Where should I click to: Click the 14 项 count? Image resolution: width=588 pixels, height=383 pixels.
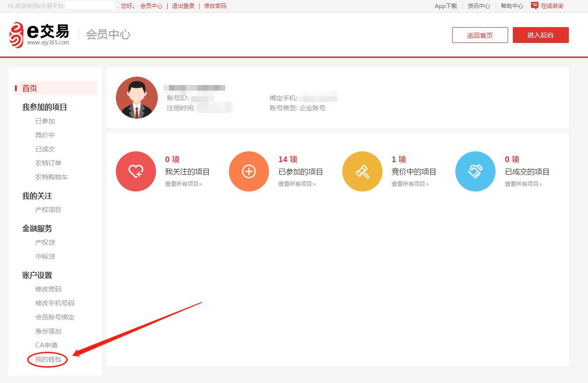(x=288, y=159)
